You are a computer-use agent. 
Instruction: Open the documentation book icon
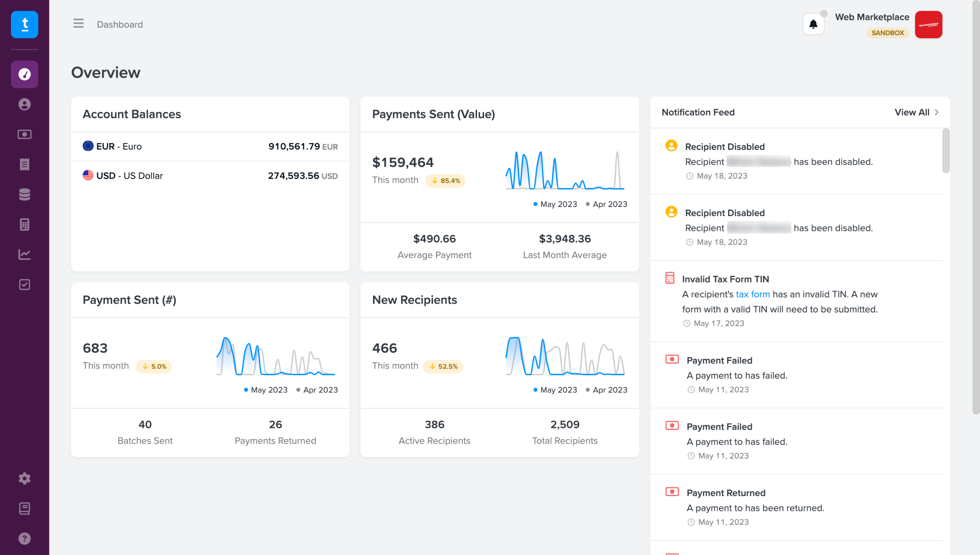point(24,508)
